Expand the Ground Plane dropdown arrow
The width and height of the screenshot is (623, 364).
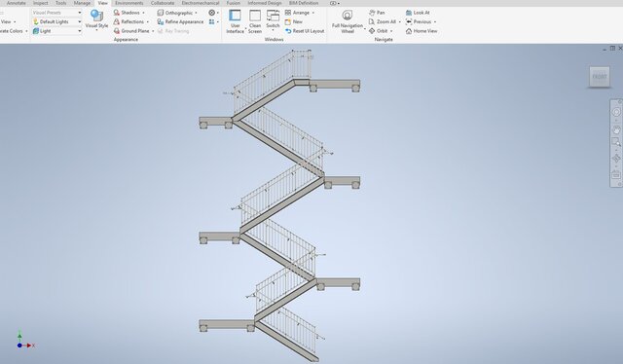153,31
